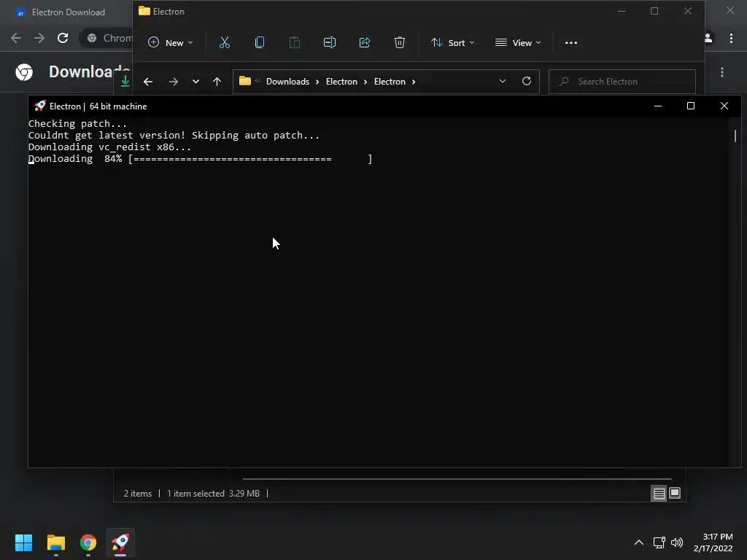The height and width of the screenshot is (560, 747).
Task: Click the network icon in system tray
Action: pyautogui.click(x=659, y=542)
